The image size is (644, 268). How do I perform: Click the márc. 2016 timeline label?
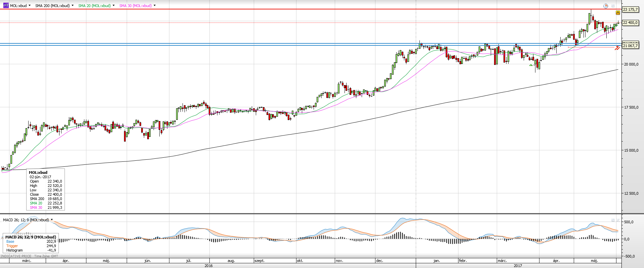tap(27, 261)
